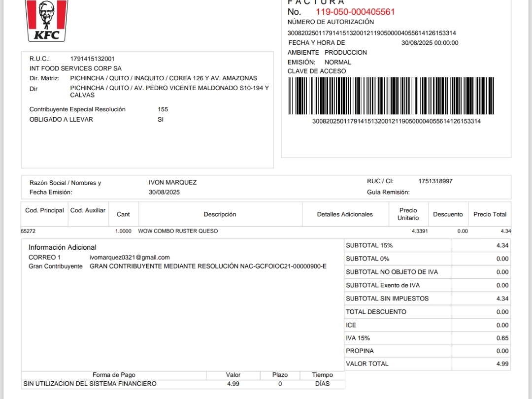Click the access key barcode
Viewport: 532px width, 399px height.
[391, 96]
